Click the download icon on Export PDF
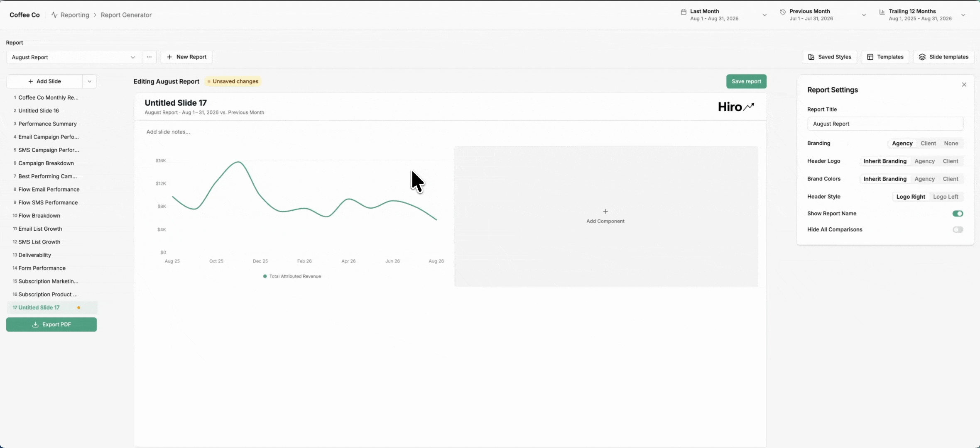980x448 pixels. point(35,324)
